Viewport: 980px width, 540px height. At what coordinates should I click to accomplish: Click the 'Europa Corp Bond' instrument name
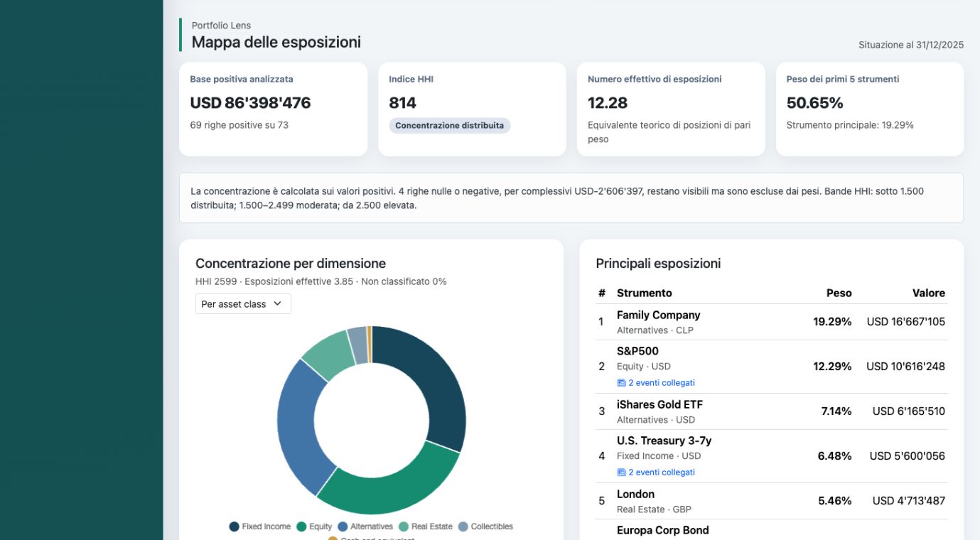click(662, 530)
